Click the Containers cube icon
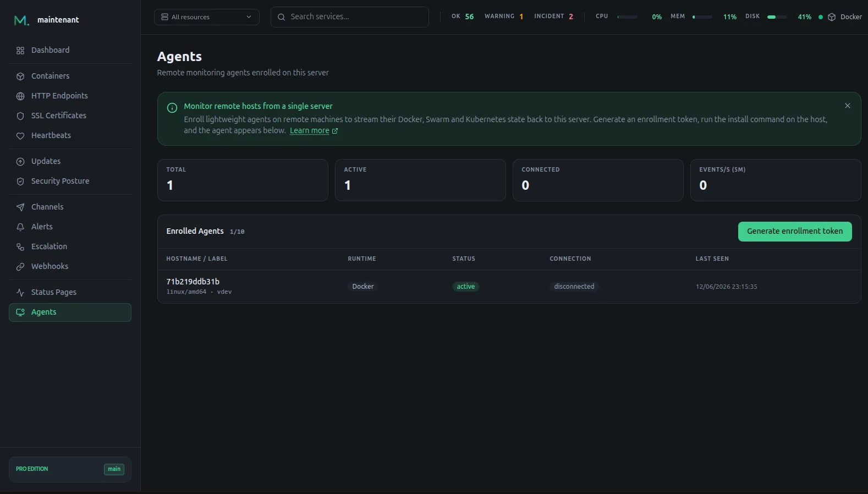 pyautogui.click(x=20, y=76)
